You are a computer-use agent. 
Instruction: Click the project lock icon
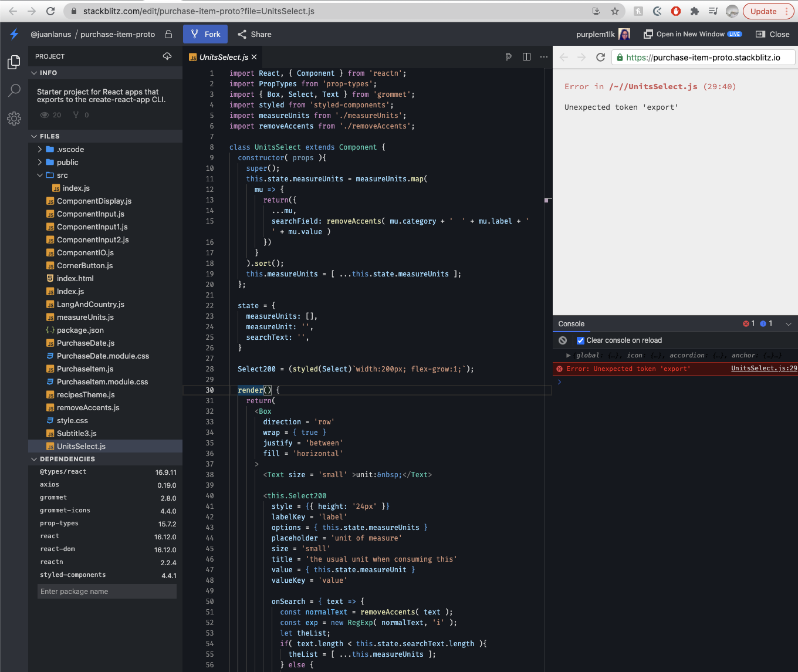click(168, 34)
